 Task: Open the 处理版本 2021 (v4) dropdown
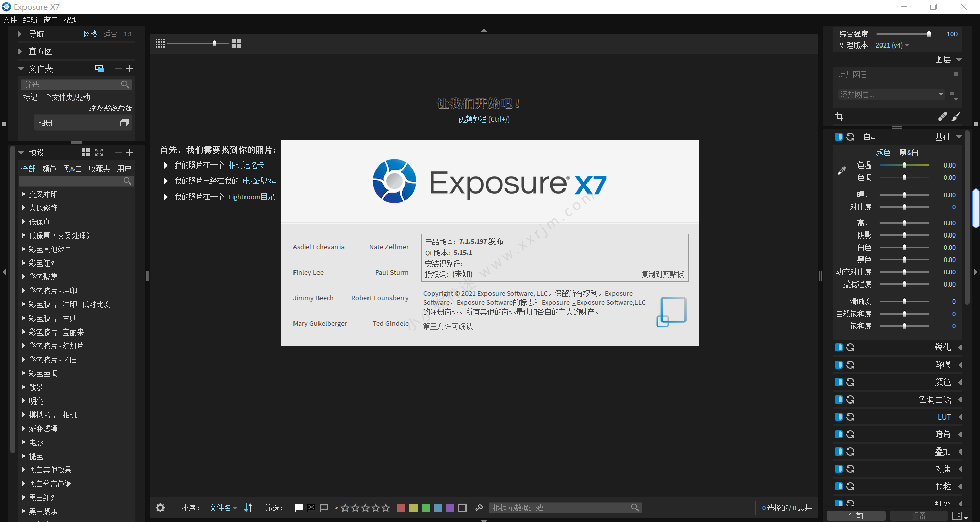tap(892, 45)
